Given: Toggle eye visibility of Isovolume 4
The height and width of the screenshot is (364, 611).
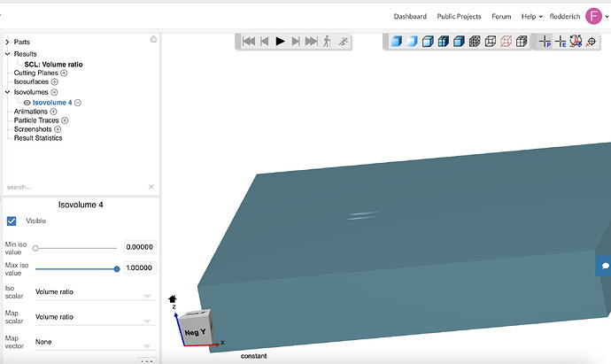Looking at the screenshot, I should [27, 103].
